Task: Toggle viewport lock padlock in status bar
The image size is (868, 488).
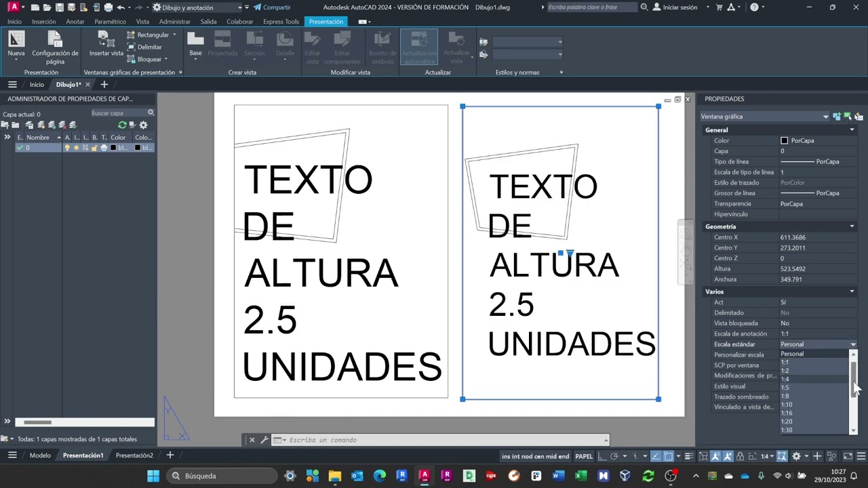Action: coord(741,456)
